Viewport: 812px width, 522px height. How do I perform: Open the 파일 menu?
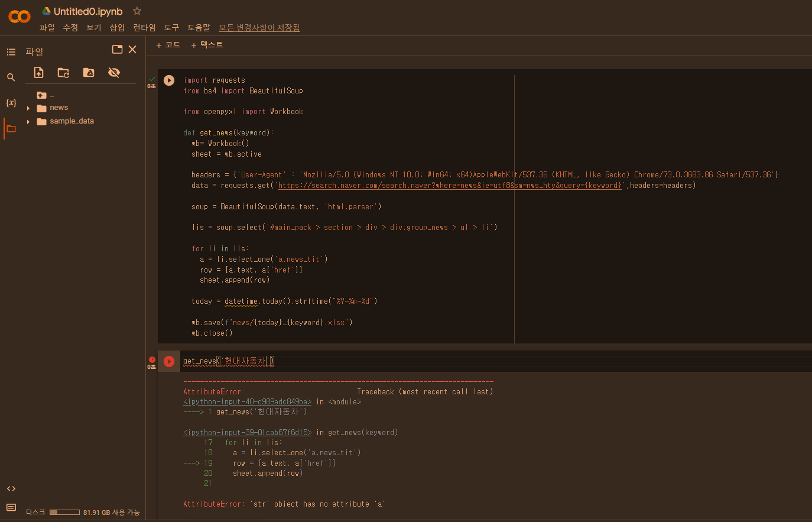47,28
